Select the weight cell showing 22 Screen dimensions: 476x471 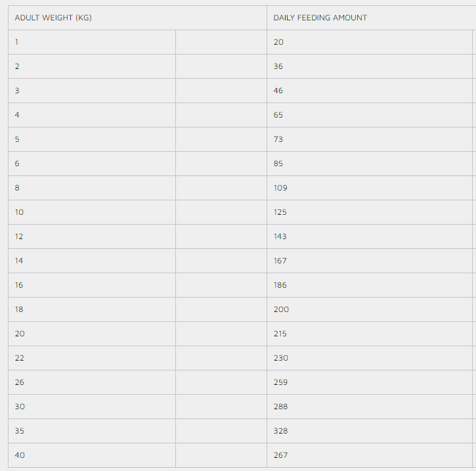[20, 358]
